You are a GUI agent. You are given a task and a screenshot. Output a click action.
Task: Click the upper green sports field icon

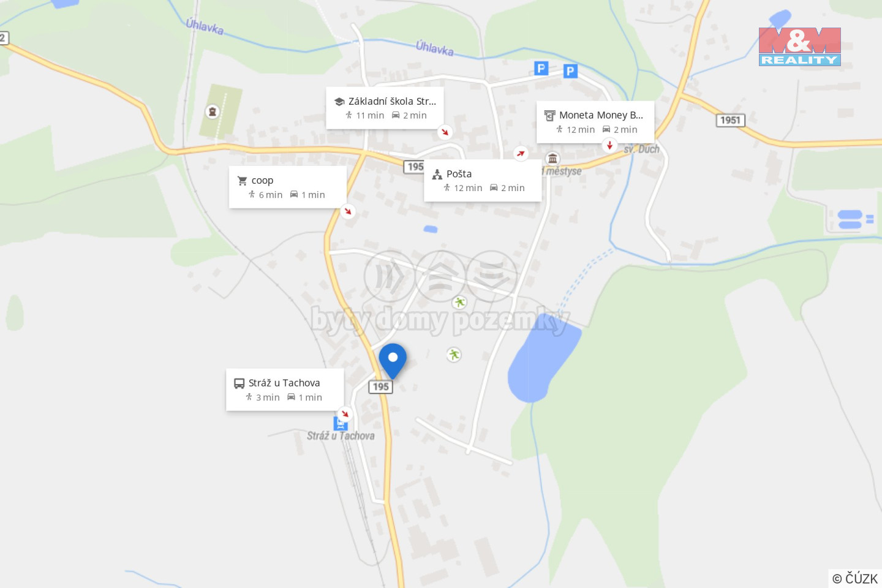(x=459, y=302)
